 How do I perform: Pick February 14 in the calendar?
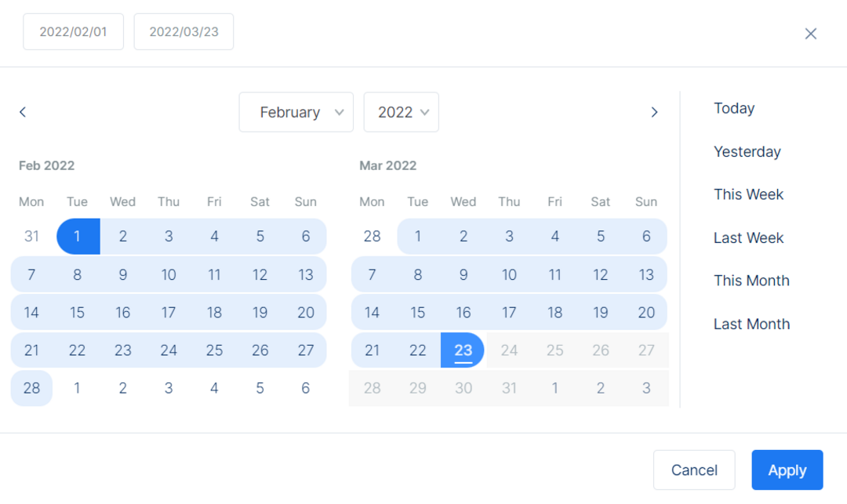pos(31,313)
